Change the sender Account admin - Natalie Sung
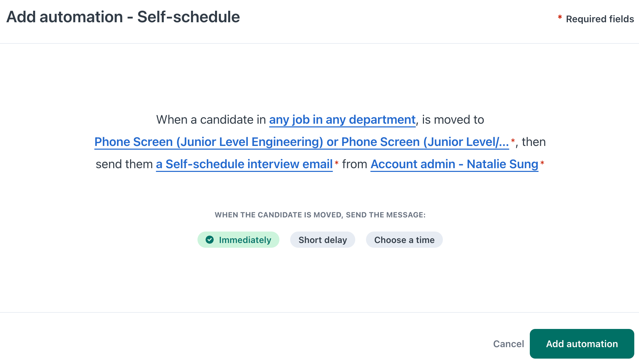Viewport: 639px width, 364px height. coord(454,164)
